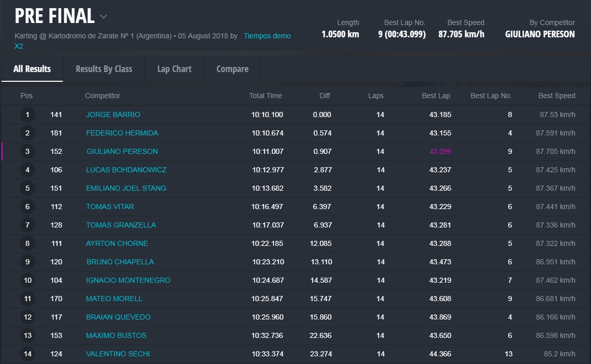Viewport: 591px width, 364px height.
Task: Expand the PRE FINAL session dropdown arrow
Action: pos(104,17)
